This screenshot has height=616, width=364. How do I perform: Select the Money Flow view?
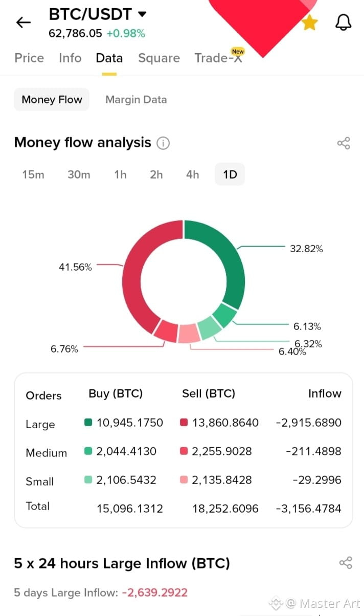(x=52, y=100)
